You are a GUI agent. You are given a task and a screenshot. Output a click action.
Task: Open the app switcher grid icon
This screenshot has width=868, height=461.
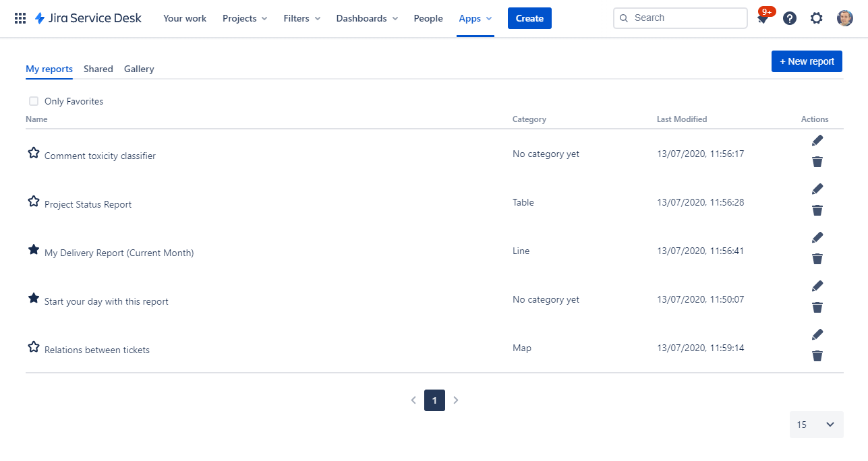pos(20,18)
